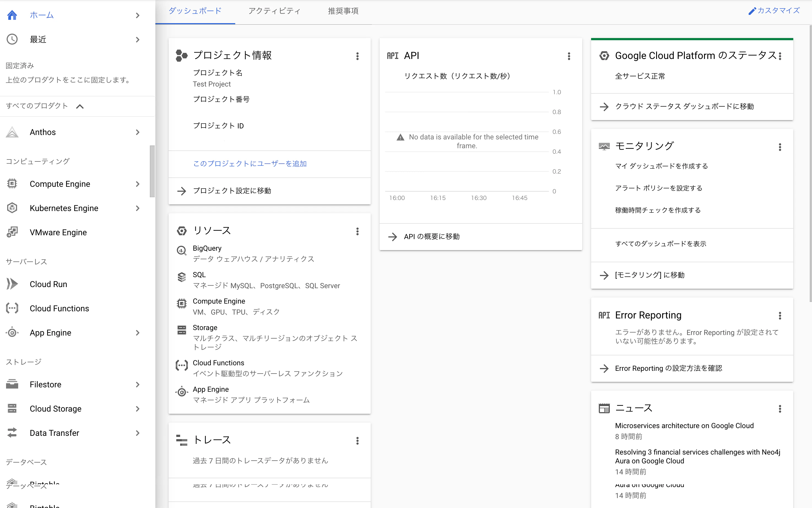This screenshot has height=508, width=812.
Task: Expand the Cloud Storage submenu chevron
Action: coord(137,409)
